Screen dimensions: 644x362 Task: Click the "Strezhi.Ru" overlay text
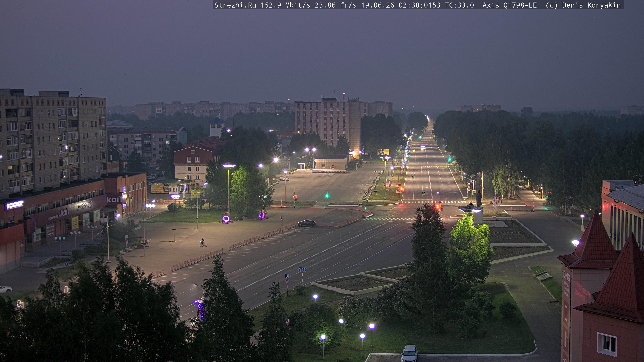coord(235,5)
